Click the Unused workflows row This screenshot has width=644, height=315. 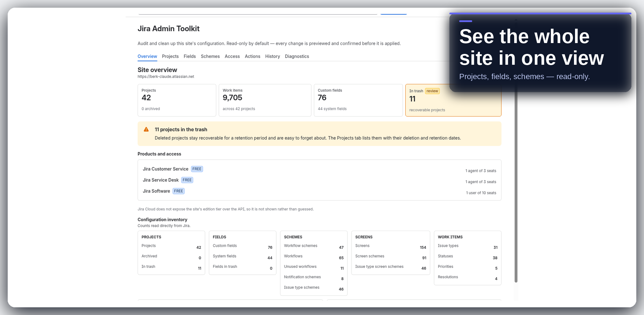click(314, 267)
